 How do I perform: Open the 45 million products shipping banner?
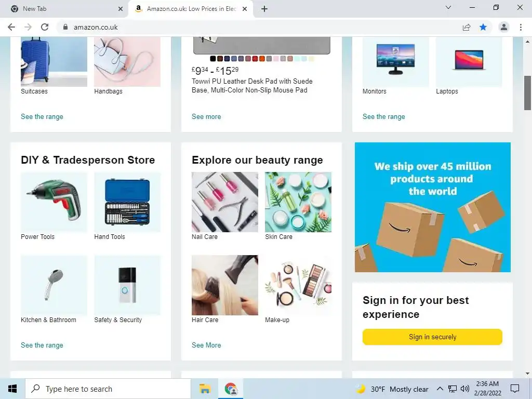click(433, 207)
